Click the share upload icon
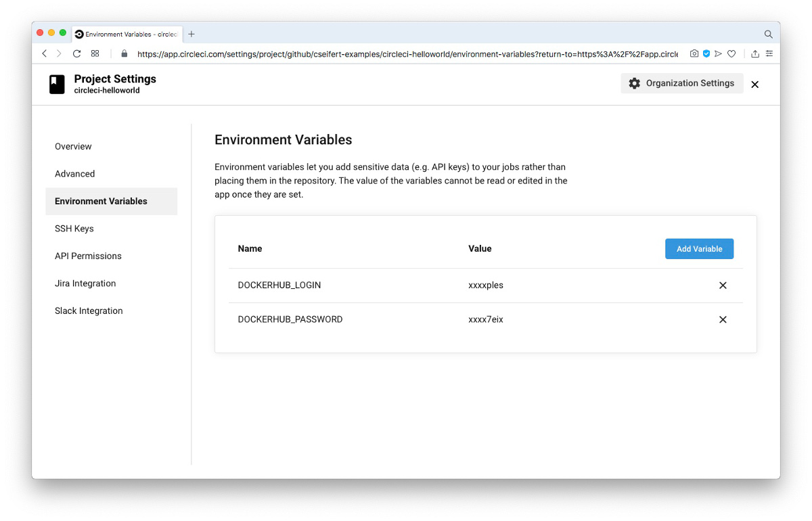The image size is (812, 521). coord(755,53)
